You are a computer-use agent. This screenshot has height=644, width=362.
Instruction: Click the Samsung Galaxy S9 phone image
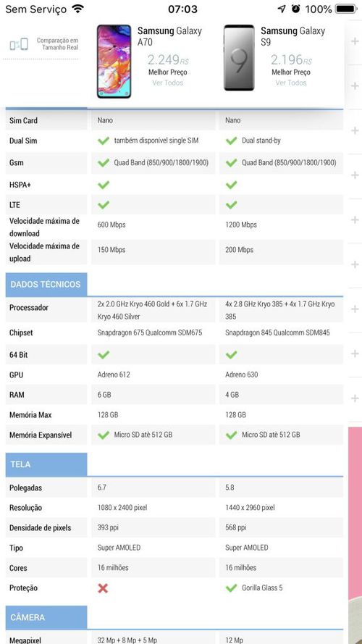point(239,58)
